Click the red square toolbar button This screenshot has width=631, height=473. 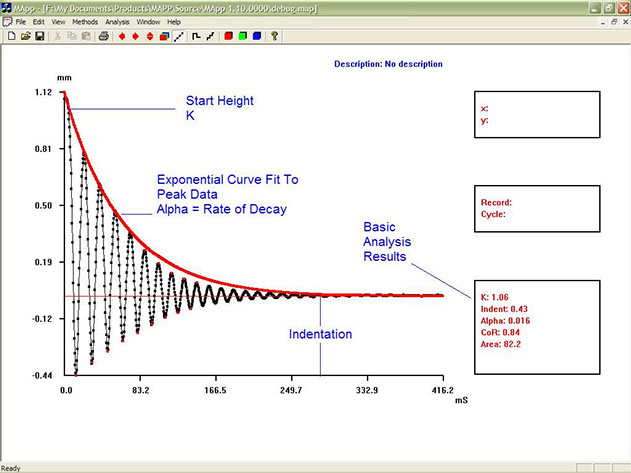click(x=228, y=36)
